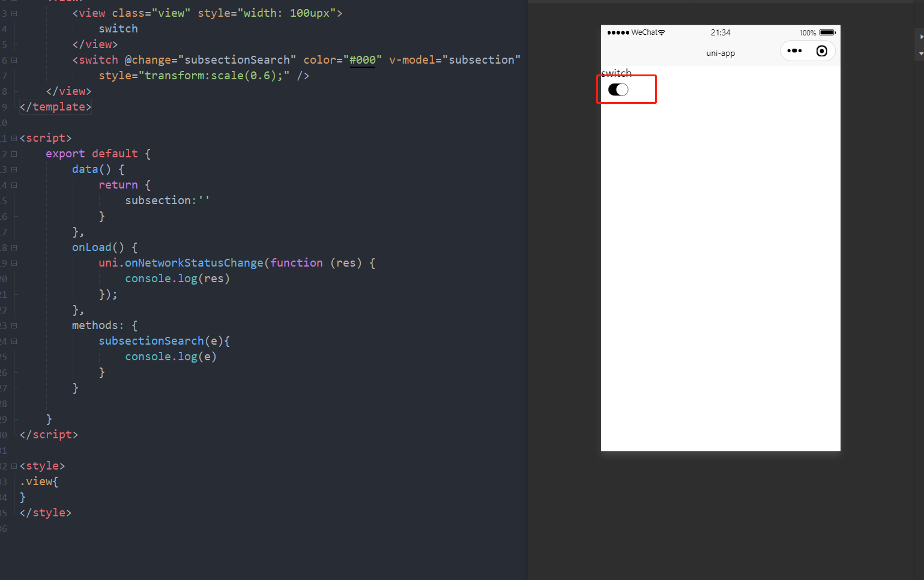
Task: Collapse the export default fold marker
Action: (14, 154)
